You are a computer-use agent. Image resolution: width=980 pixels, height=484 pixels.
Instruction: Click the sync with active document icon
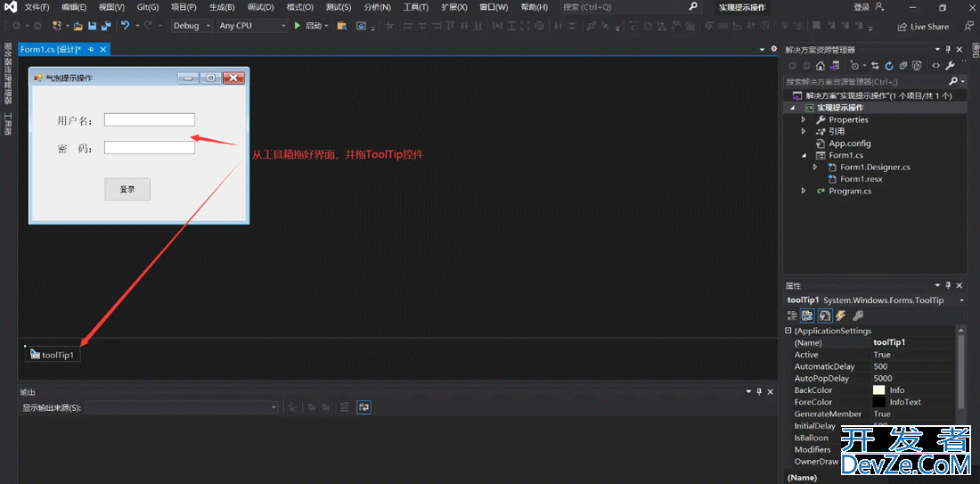click(876, 66)
